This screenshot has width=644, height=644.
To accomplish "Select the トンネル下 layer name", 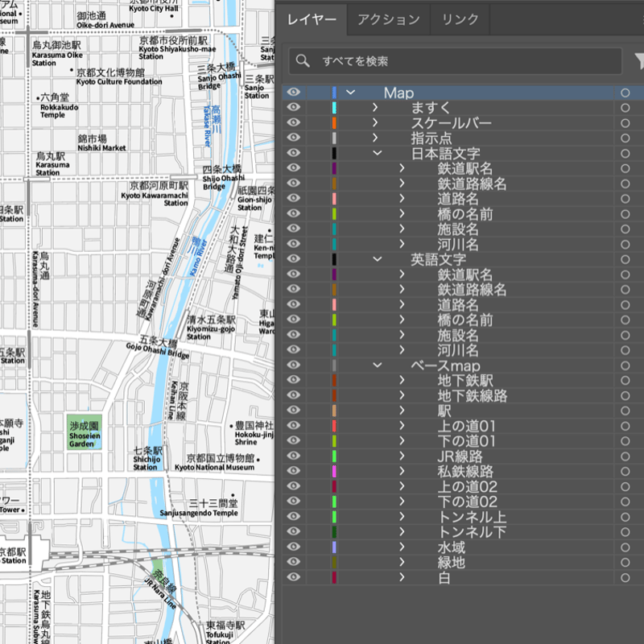I will point(472,532).
